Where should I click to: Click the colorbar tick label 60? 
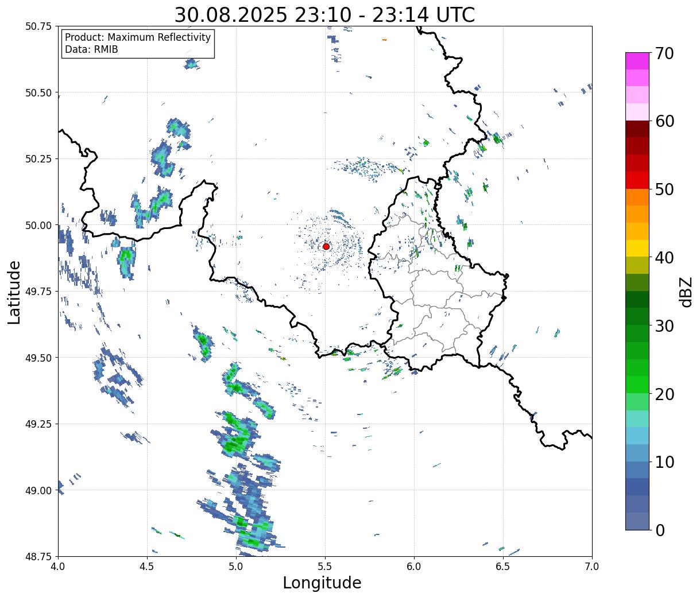(x=664, y=121)
